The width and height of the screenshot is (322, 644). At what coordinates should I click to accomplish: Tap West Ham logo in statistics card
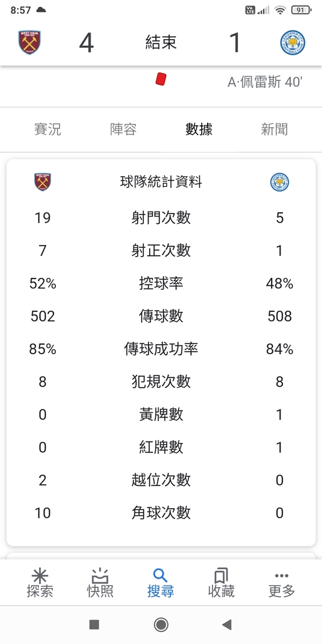42,182
